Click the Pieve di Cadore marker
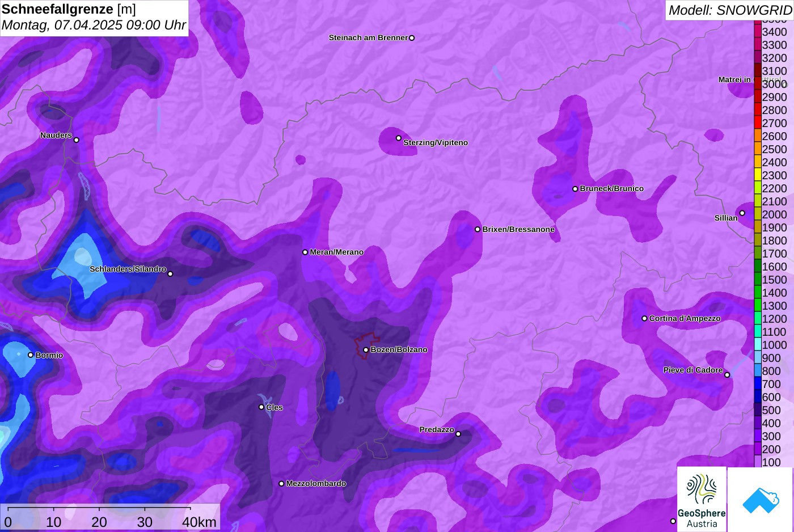Screen dimensions: 794x532 click(727, 375)
